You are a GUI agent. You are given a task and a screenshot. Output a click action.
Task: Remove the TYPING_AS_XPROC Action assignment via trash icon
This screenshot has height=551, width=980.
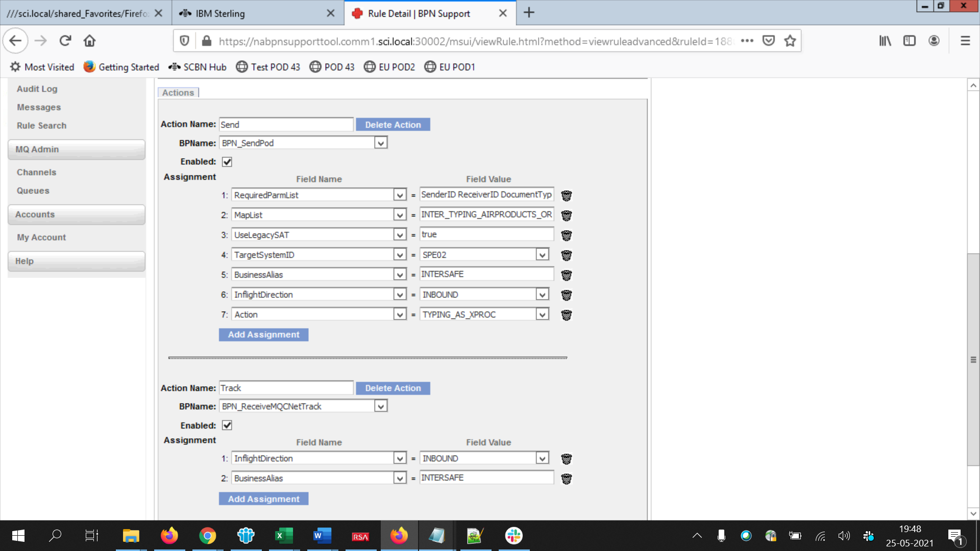tap(566, 315)
